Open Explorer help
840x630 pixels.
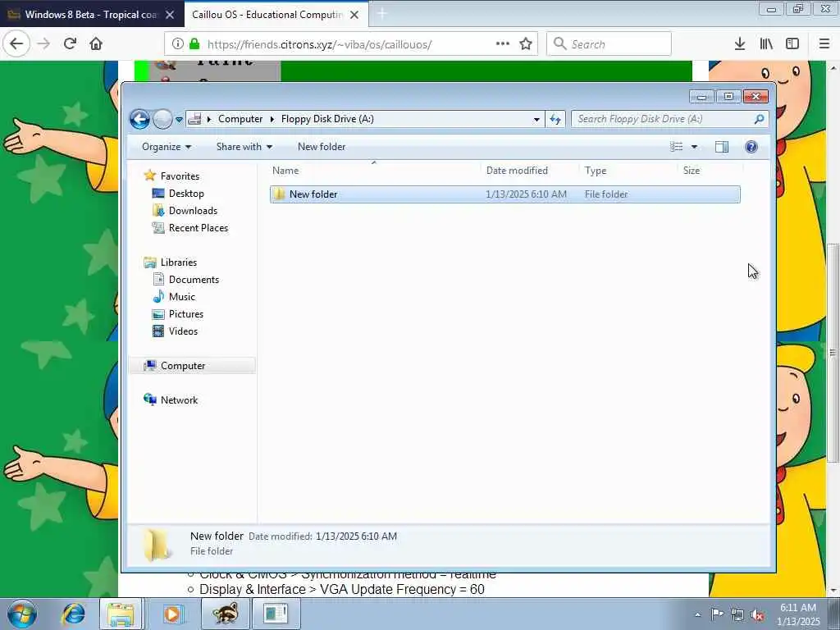(751, 147)
